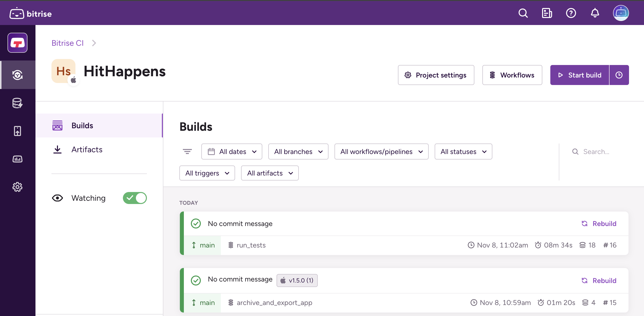Open the All branches dropdown

tap(298, 151)
